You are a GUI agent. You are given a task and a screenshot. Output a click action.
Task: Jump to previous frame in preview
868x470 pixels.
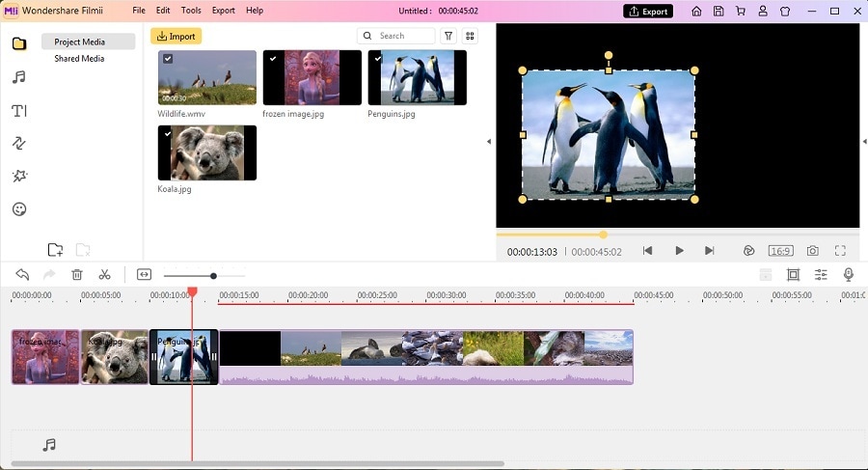click(x=648, y=251)
